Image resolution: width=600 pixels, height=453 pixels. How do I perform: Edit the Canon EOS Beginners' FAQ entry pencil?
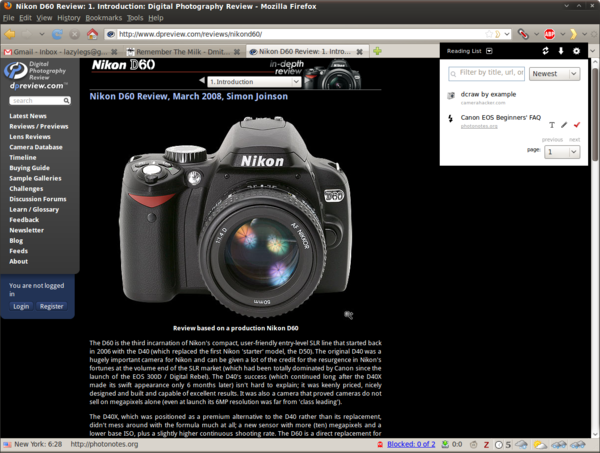coord(564,125)
